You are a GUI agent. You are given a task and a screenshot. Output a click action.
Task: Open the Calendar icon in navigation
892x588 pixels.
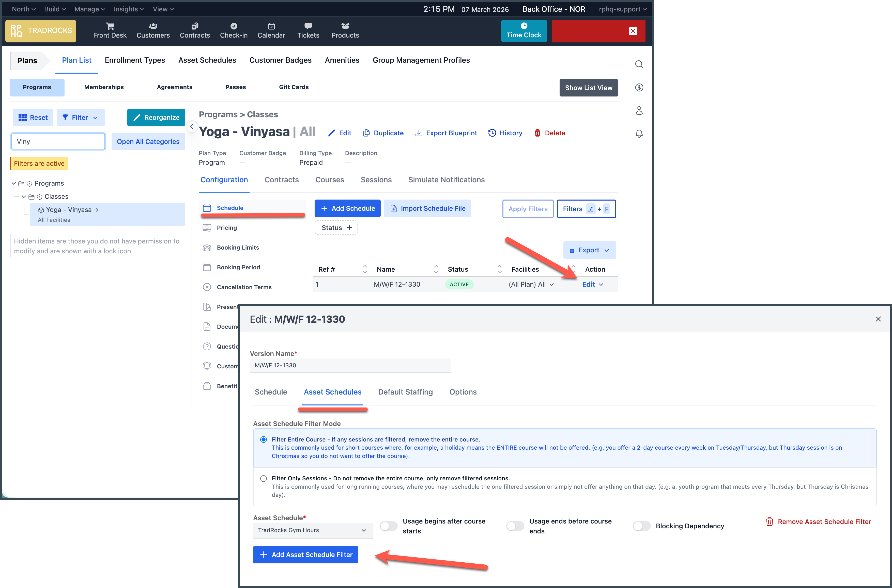tap(271, 26)
